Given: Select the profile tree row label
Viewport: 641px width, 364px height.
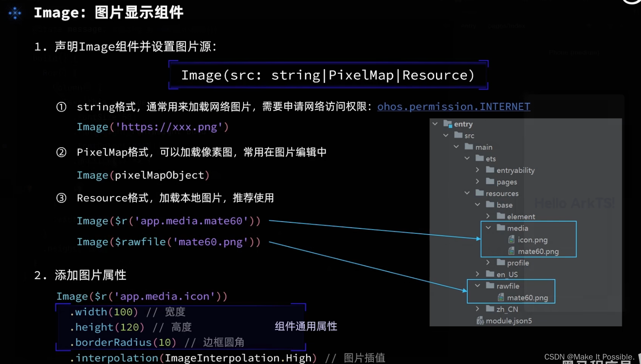Looking at the screenshot, I should pos(518,263).
